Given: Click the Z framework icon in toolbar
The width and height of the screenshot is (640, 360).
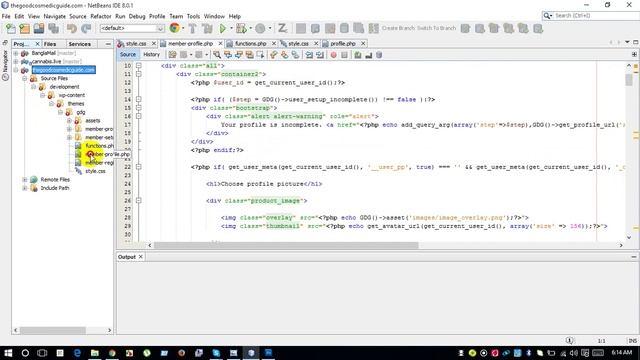Looking at the screenshot, I should [x=282, y=28].
